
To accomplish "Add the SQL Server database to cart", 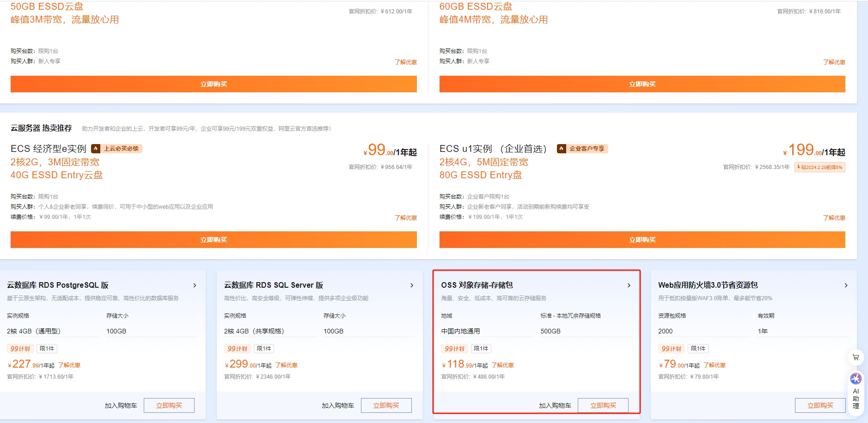I will coord(338,405).
